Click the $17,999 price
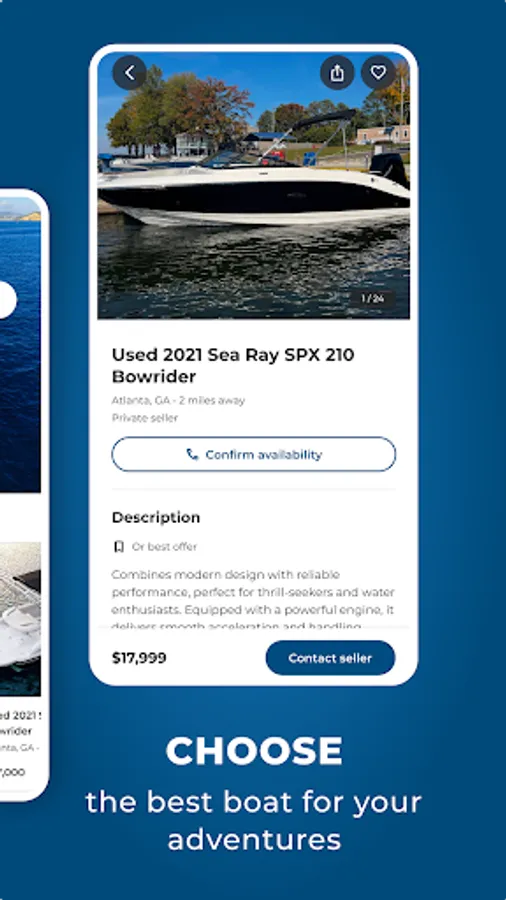This screenshot has height=900, width=506. coord(139,658)
